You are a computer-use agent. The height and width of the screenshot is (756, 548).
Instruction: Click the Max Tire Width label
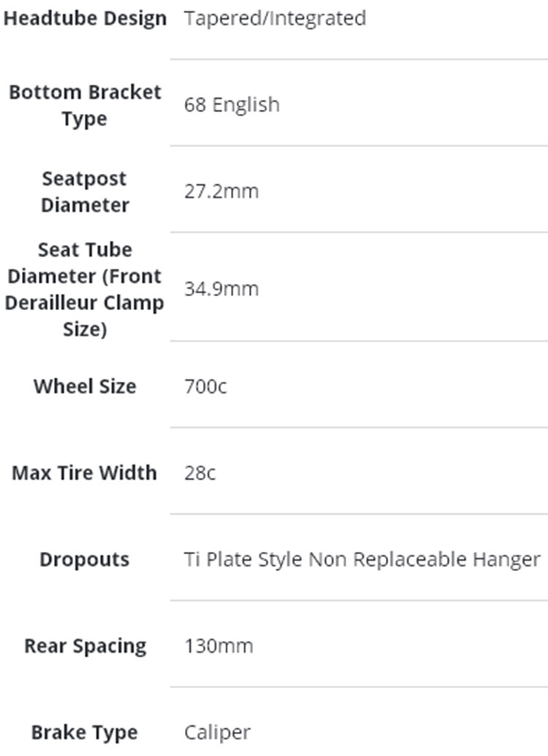(85, 473)
